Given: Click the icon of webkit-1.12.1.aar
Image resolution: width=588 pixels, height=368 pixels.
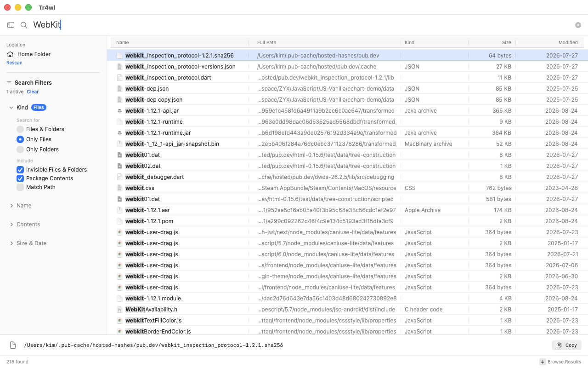Looking at the screenshot, I should (119, 210).
